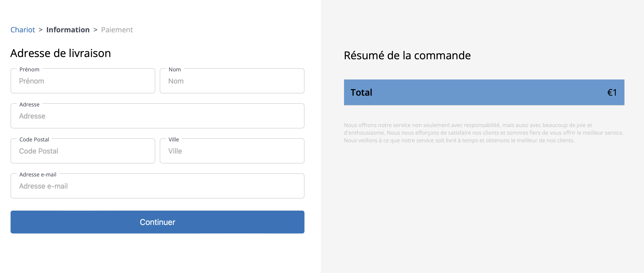The image size is (644, 273).
Task: Click inside the Adresse street input
Action: (x=157, y=116)
